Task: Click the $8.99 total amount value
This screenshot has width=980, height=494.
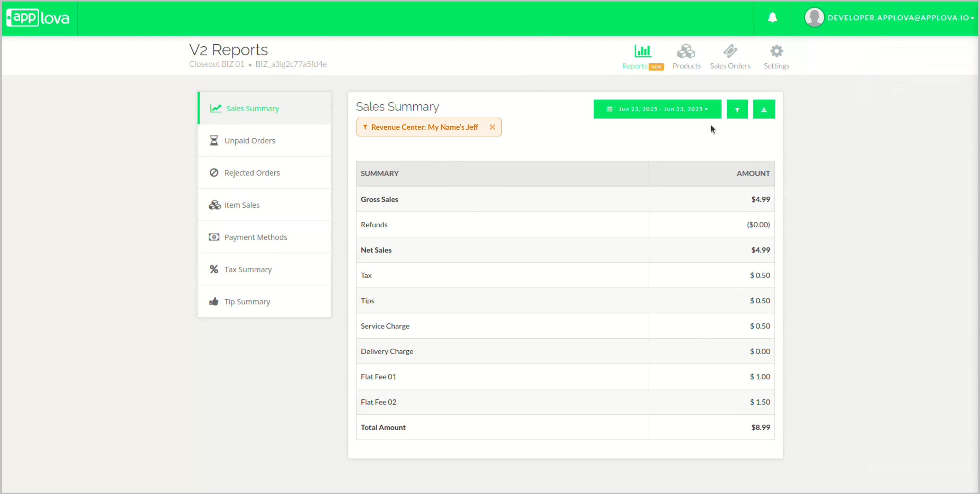Action: click(x=761, y=427)
